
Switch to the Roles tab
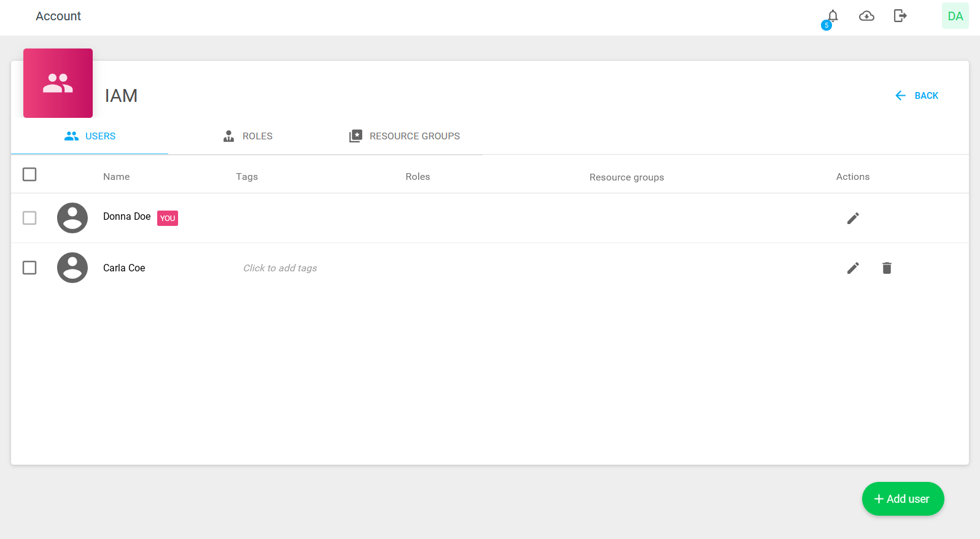pyautogui.click(x=247, y=136)
